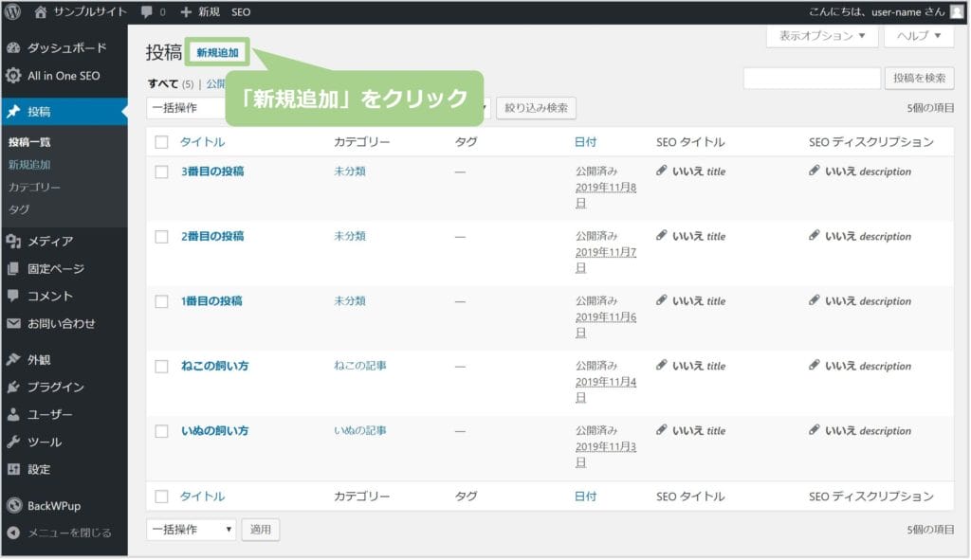
Task: Open the bottom 一括操作 bulk actions dropdown
Action: click(x=191, y=530)
